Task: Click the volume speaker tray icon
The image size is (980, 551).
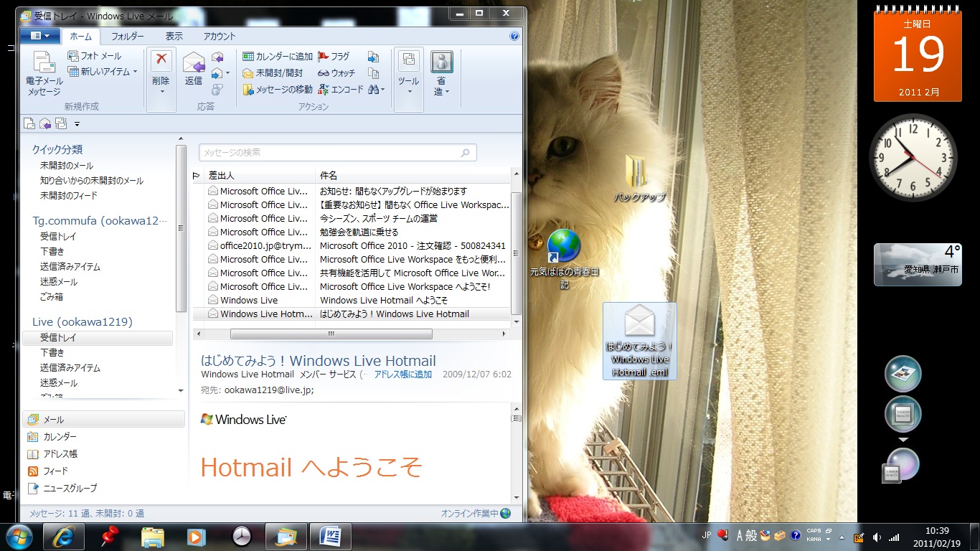Action: 876,537
